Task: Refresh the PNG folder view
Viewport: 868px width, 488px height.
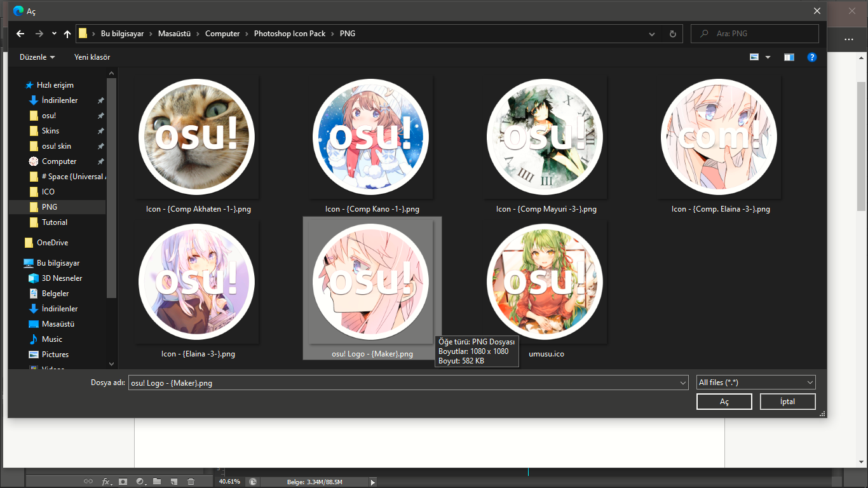Action: 673,34
